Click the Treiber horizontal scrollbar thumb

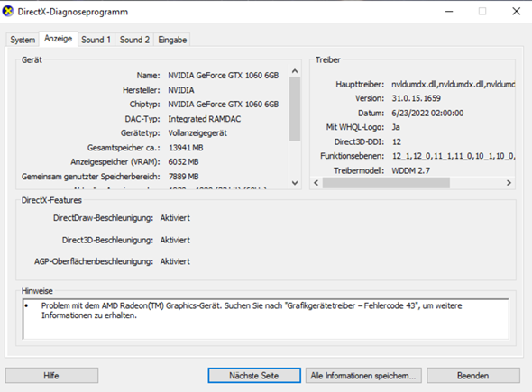coord(386,183)
